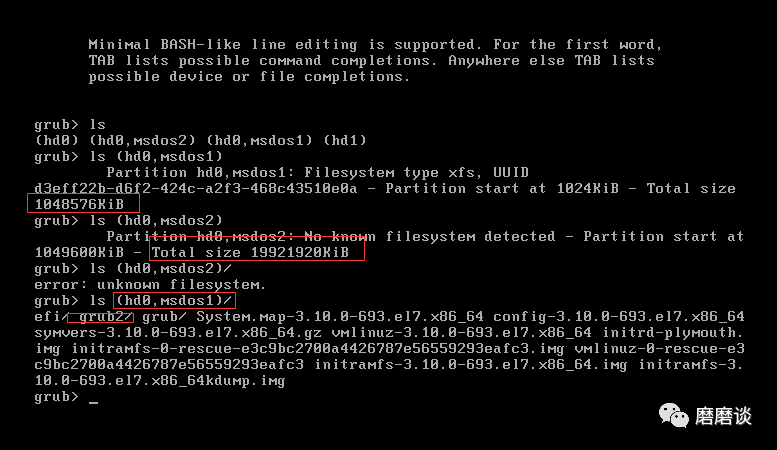
Task: Click the error: unknown filesystem message
Action: (150, 284)
